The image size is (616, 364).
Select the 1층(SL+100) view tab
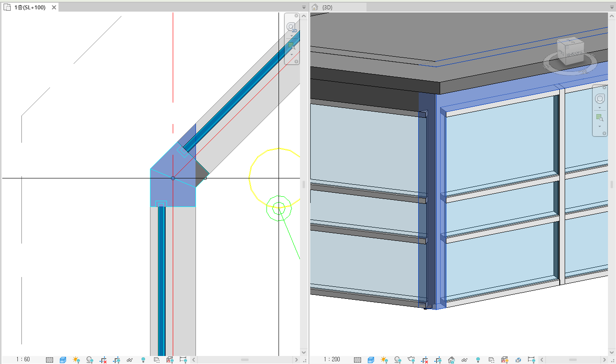click(29, 8)
